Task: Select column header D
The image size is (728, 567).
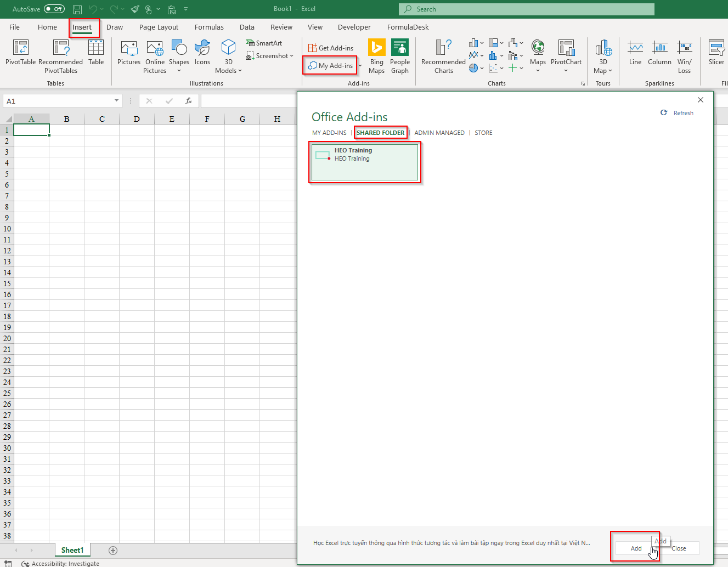Action: (x=137, y=119)
